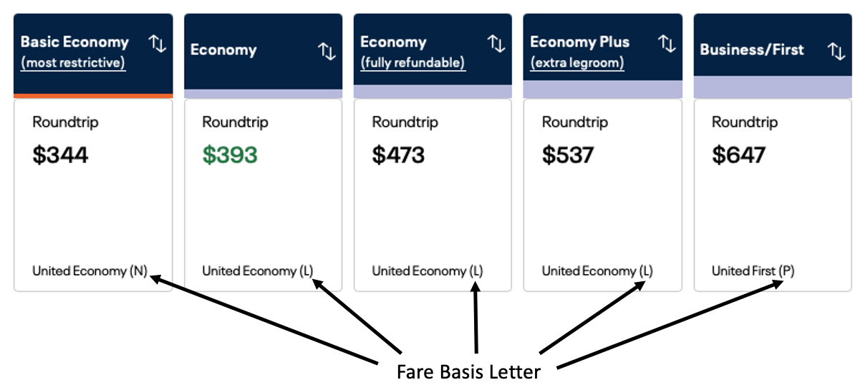The image size is (868, 390).
Task: Pick the $537 Economy Plus fare
Action: (x=568, y=155)
